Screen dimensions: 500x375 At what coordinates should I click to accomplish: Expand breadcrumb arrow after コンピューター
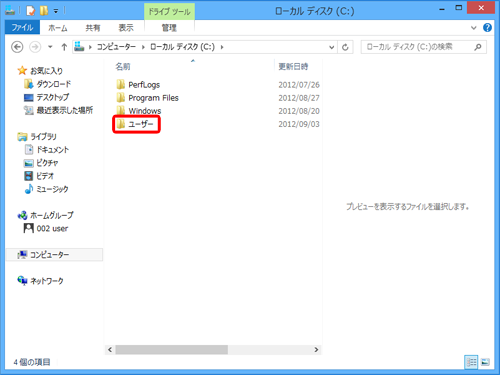tap(143, 47)
